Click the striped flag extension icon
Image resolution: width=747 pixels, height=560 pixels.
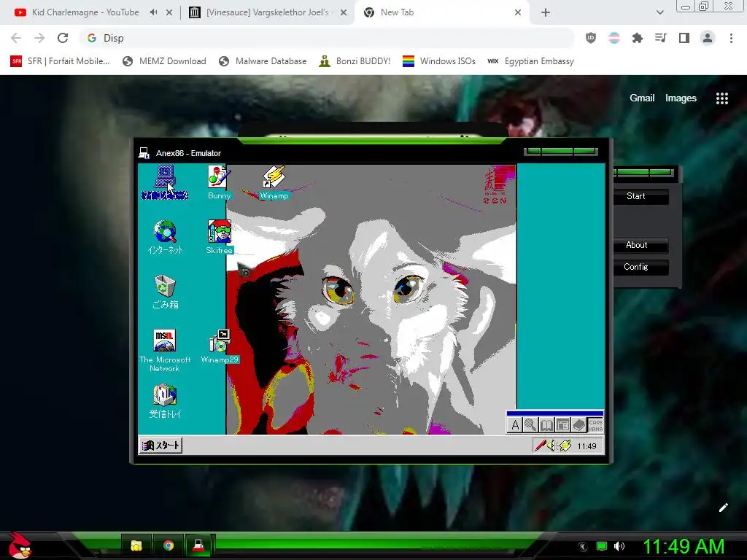tap(614, 38)
